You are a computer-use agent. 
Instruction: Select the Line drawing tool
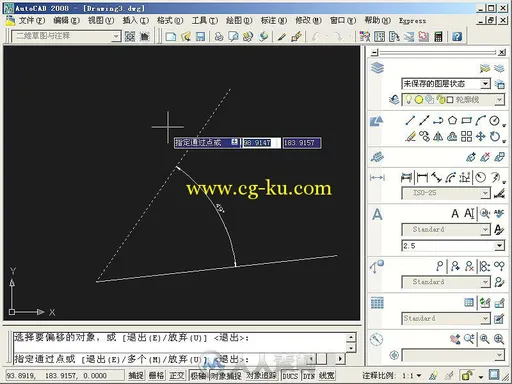click(410, 120)
